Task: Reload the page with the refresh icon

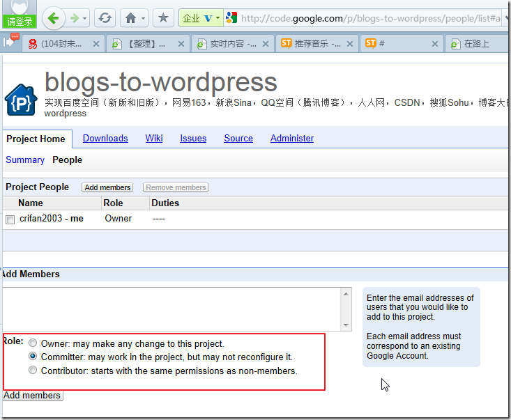Action: [x=105, y=18]
